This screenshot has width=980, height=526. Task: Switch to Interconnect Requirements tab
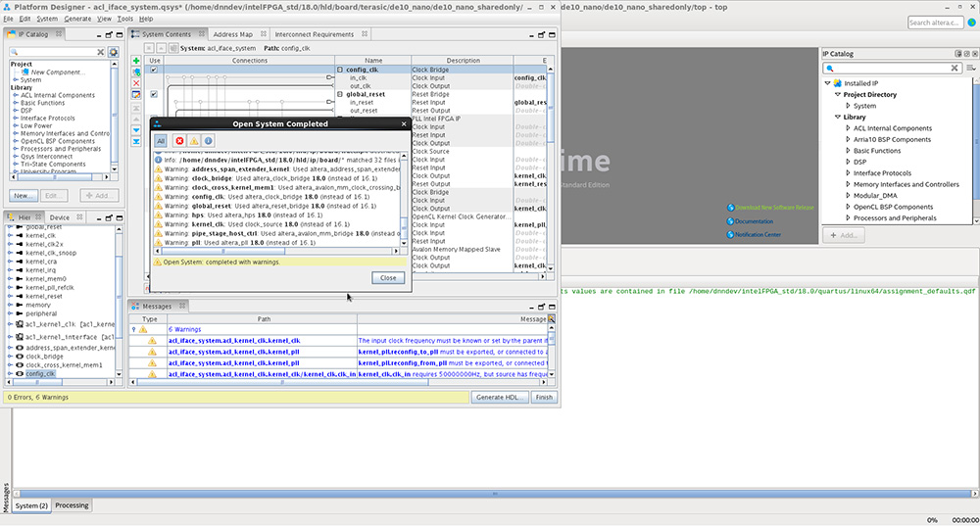(x=315, y=34)
